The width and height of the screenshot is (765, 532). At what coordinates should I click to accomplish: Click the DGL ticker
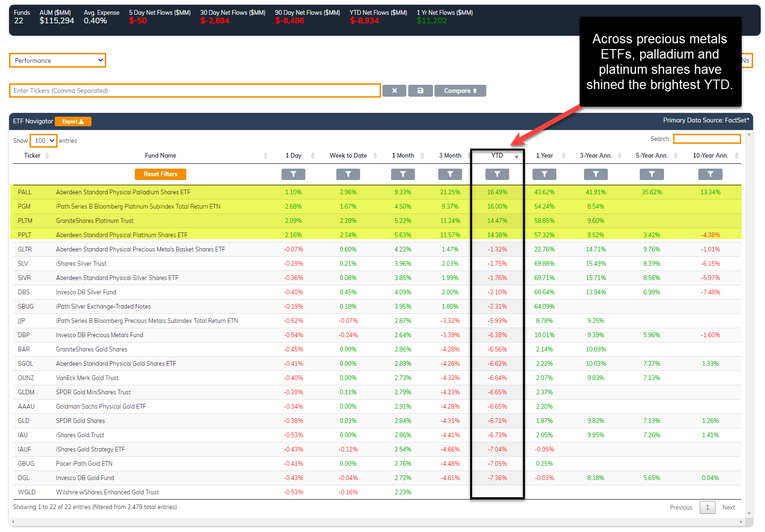[x=24, y=478]
